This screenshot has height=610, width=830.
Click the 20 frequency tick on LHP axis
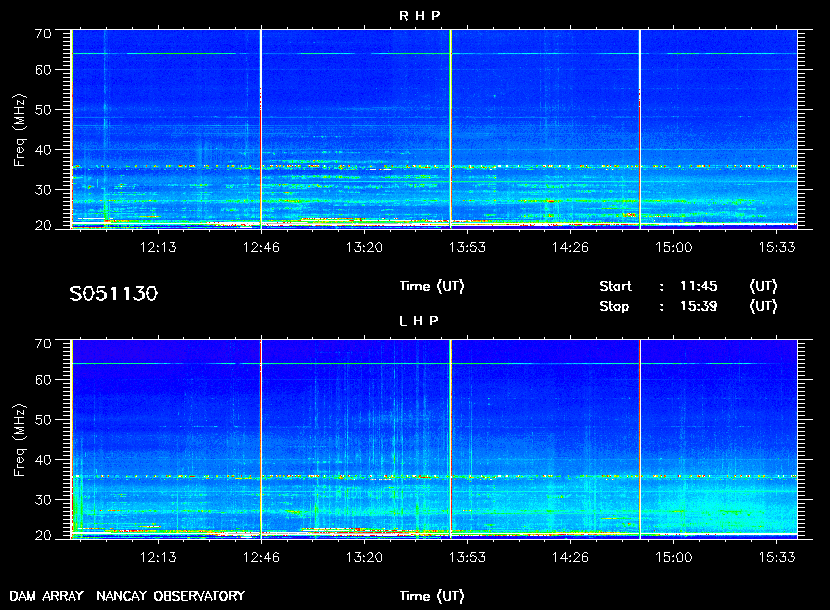click(43, 536)
